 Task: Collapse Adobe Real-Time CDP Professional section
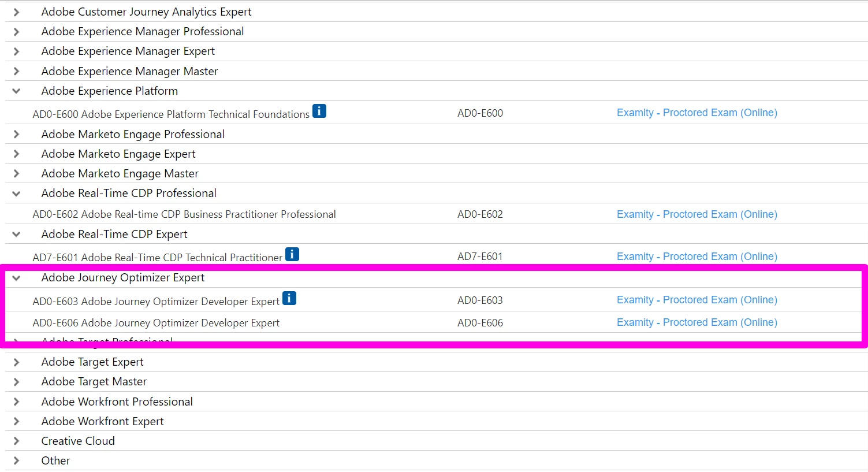click(x=16, y=194)
